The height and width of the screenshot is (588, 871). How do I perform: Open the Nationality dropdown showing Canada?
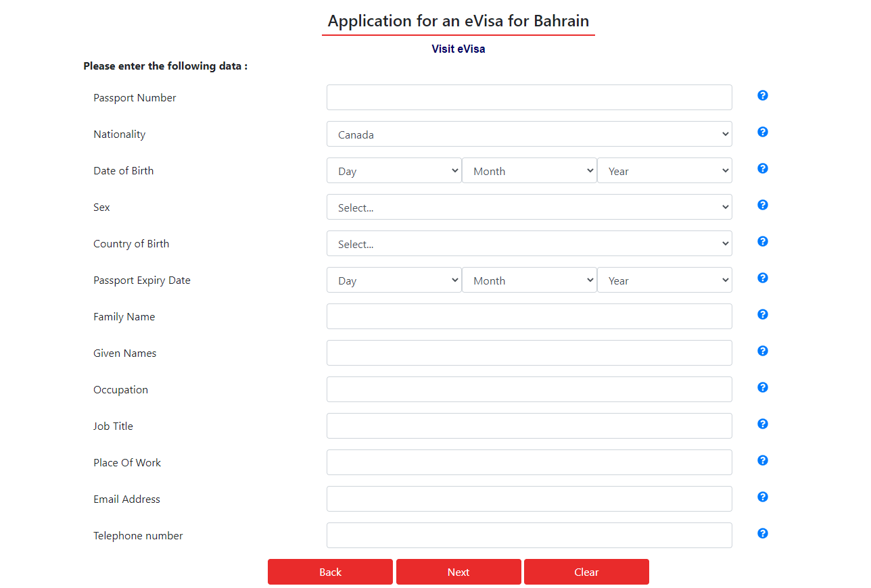529,134
